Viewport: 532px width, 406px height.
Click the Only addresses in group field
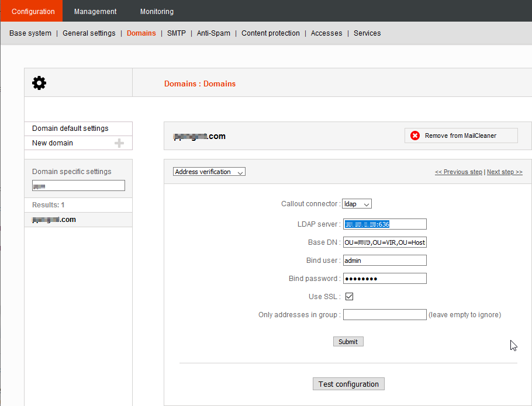[x=385, y=314]
